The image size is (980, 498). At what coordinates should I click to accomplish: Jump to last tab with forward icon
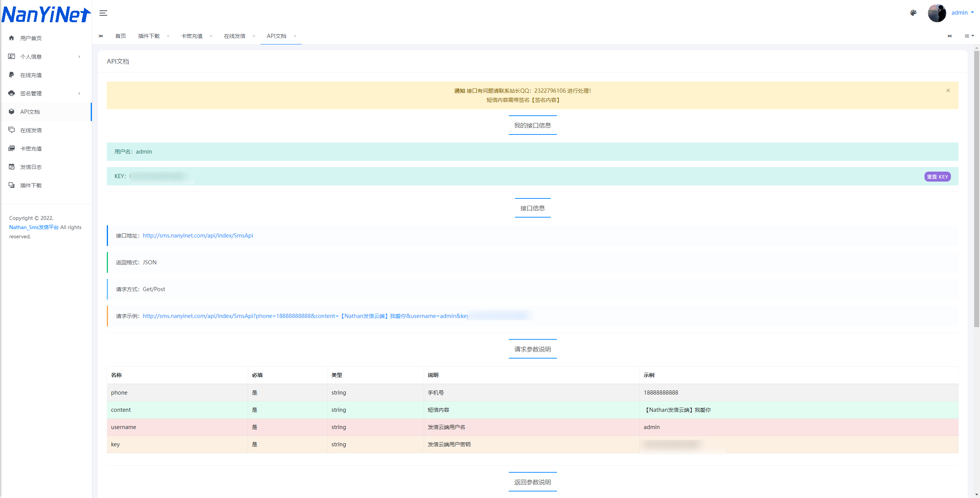pos(950,36)
